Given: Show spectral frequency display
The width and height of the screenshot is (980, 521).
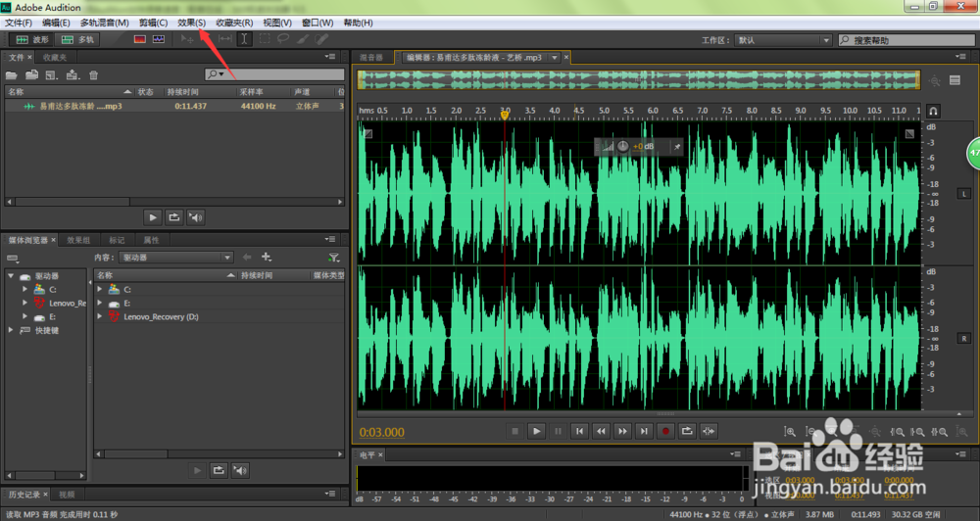Looking at the screenshot, I should coord(139,39).
